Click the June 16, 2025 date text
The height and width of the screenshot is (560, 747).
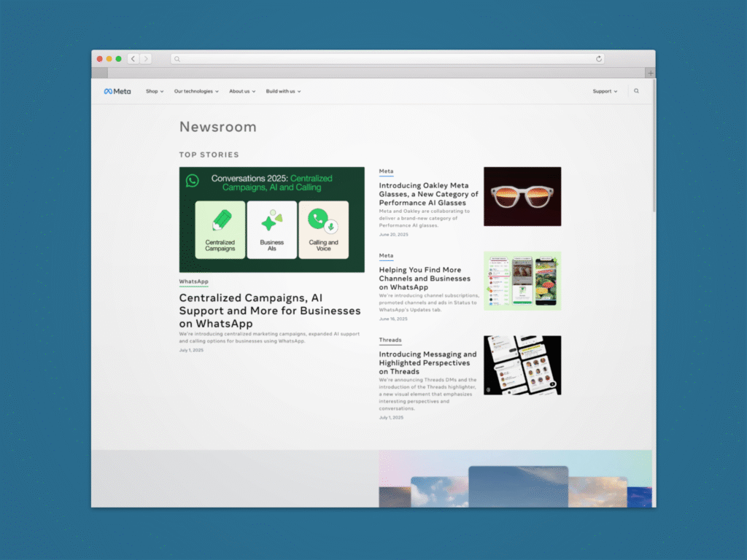click(393, 319)
